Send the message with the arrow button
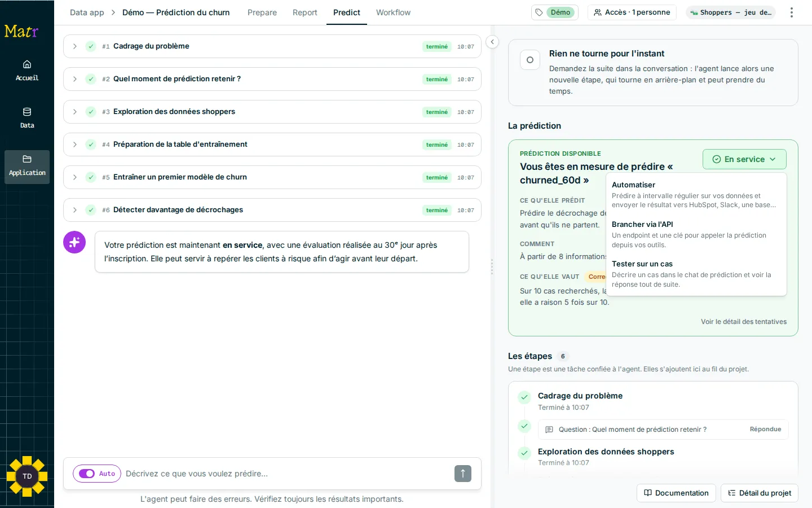Screen dimensions: 812x508 click(463, 474)
